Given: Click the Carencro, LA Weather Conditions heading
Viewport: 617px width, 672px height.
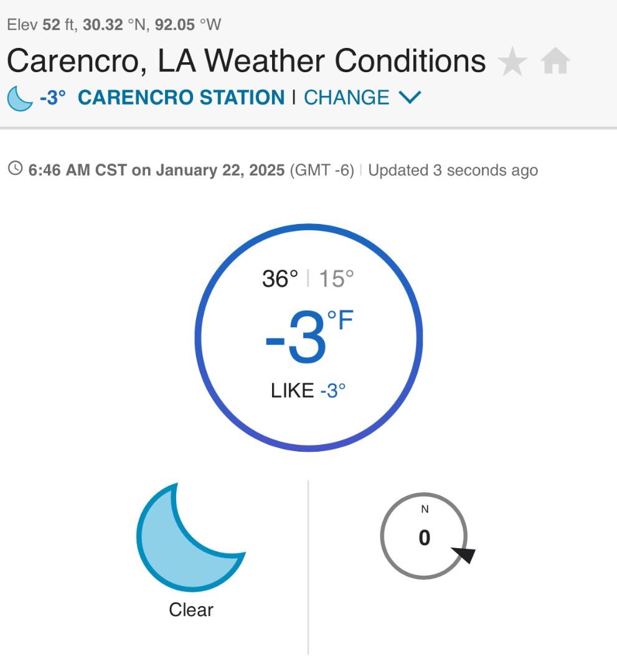Looking at the screenshot, I should [x=246, y=61].
